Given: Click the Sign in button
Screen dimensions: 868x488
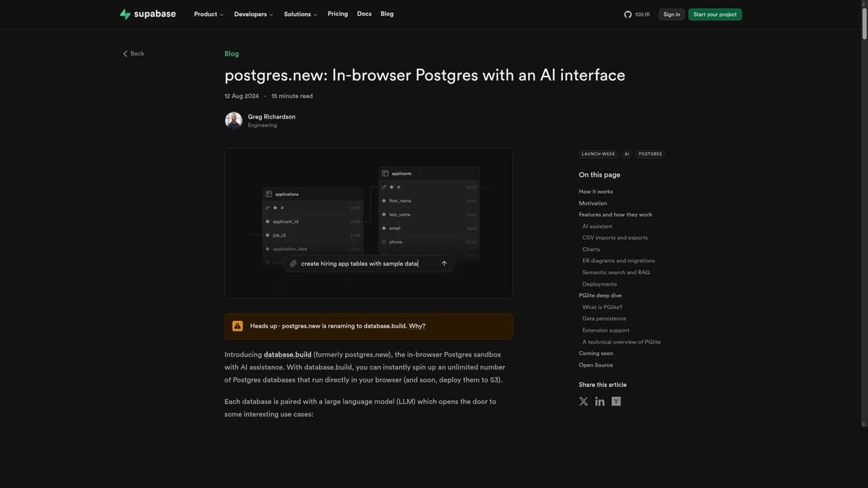Looking at the screenshot, I should (671, 14).
